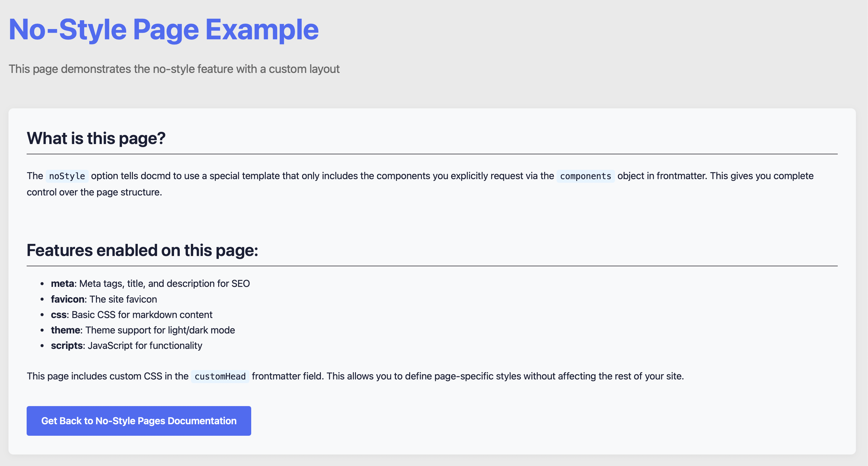Click the paragraph starting 'This page includes custom CSS'

click(x=355, y=376)
